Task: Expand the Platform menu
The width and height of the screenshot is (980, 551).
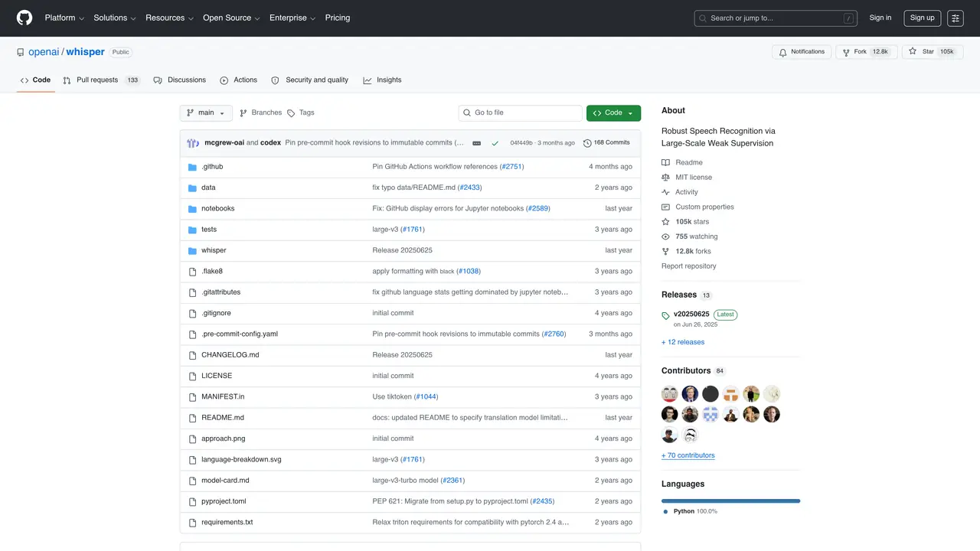Action: tap(64, 18)
